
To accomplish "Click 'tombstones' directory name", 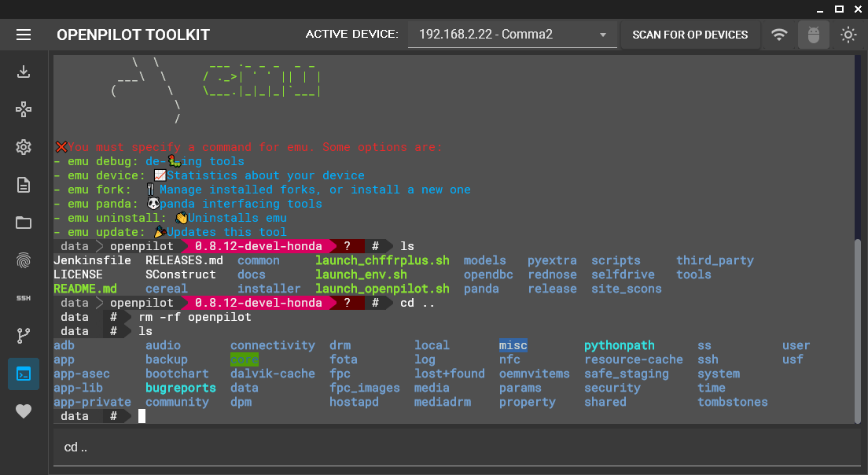I will coord(733,403).
